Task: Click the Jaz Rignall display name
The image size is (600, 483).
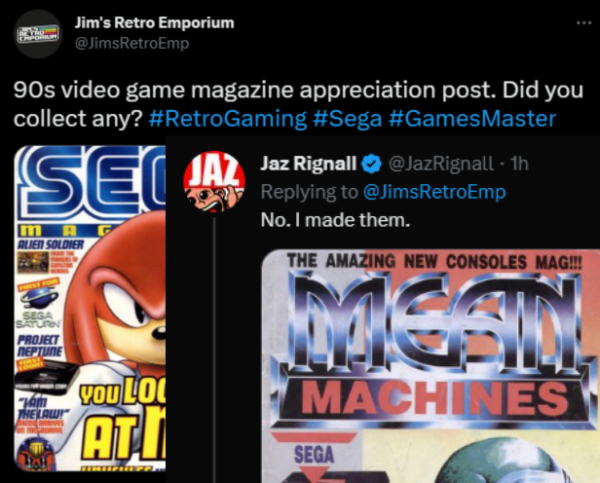Action: (x=308, y=164)
